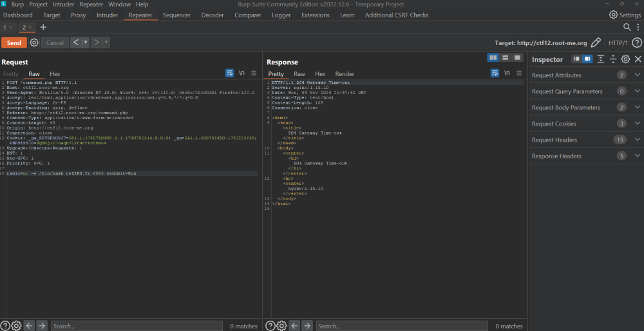Switch to the Dashboard tab
644x331 pixels.
point(17,15)
